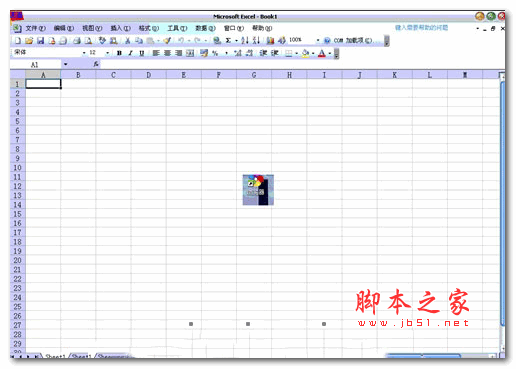516x369 pixels.
Task: Click the formula bar input field
Action: tap(302, 64)
